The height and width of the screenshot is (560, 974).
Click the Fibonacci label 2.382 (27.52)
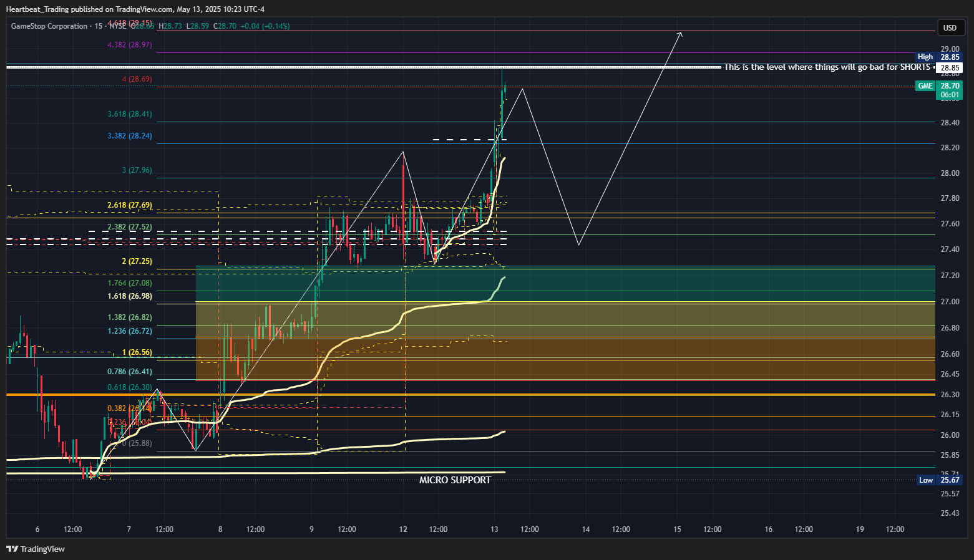pos(130,227)
